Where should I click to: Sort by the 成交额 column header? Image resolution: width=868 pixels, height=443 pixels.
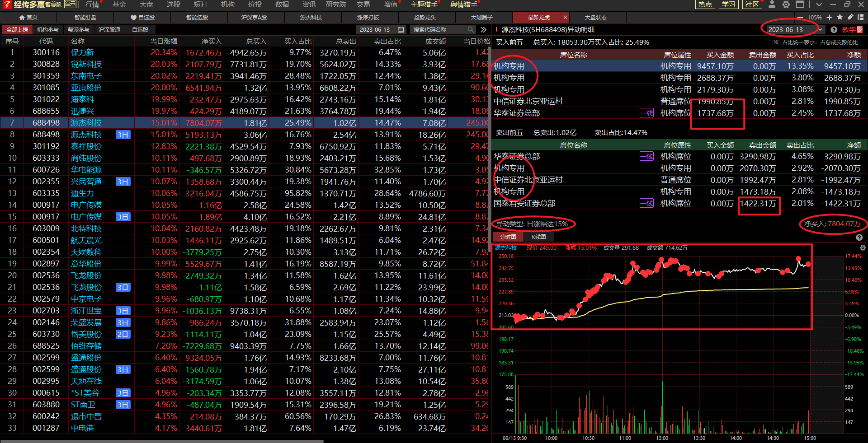click(x=435, y=41)
